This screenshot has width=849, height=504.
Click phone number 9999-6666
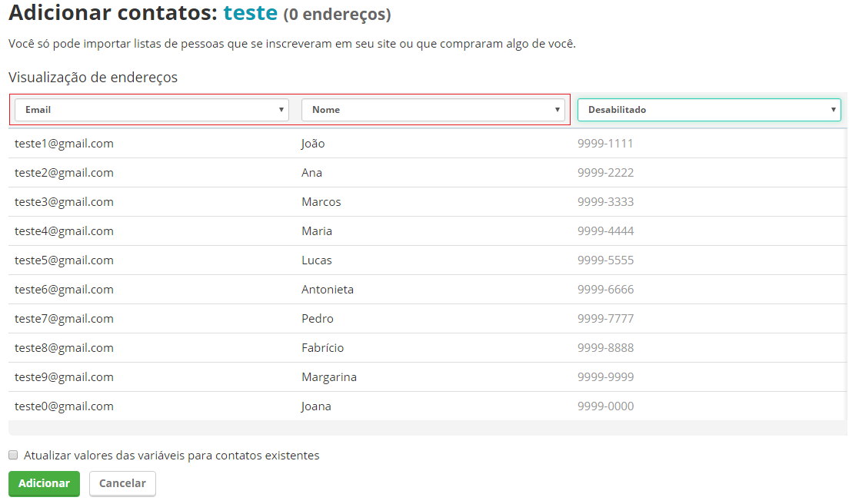pos(605,290)
